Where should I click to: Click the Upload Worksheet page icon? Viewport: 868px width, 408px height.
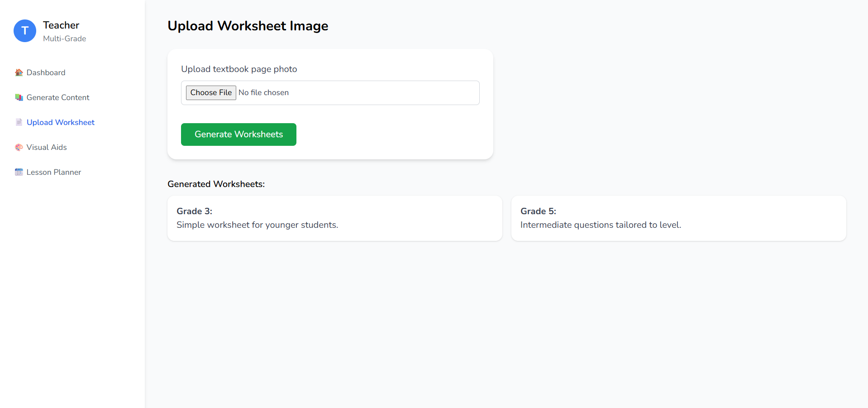(19, 122)
